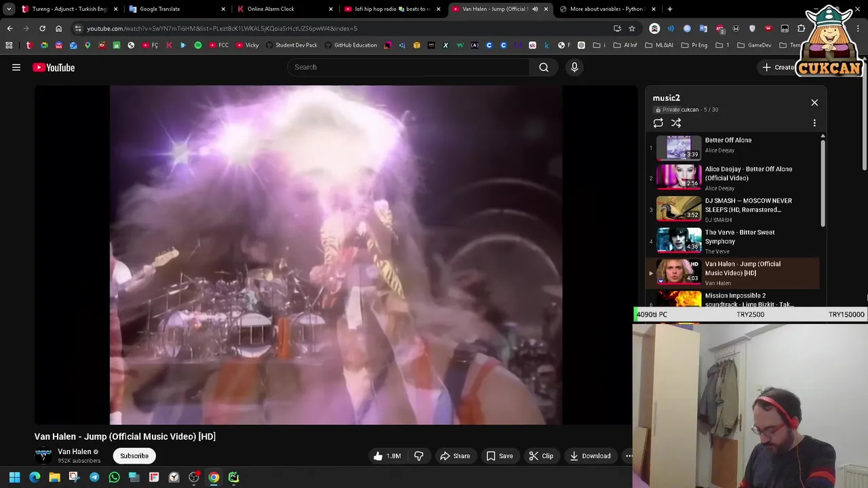Open the tab search dropdown arrow
This screenshot has height=488, width=868.
tap(9, 9)
